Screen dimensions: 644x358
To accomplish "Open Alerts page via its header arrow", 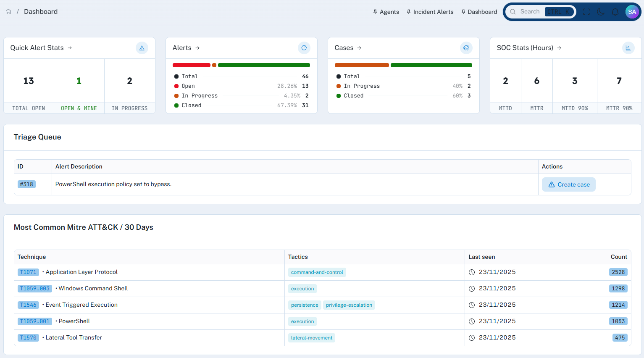I will [197, 47].
